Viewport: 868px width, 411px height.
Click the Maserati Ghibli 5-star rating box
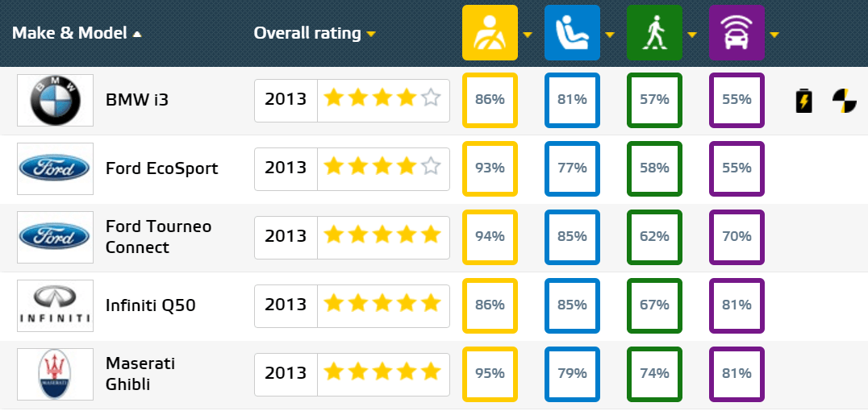click(352, 375)
